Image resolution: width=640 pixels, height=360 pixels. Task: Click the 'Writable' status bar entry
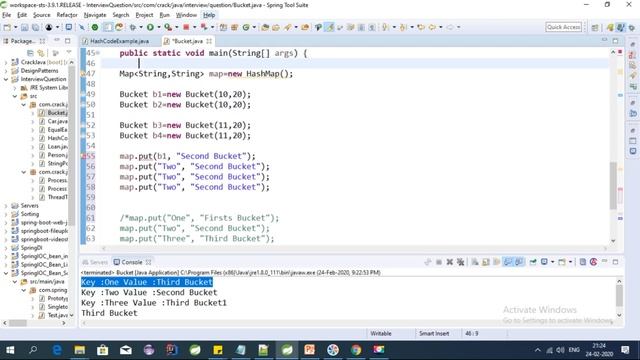click(381, 333)
